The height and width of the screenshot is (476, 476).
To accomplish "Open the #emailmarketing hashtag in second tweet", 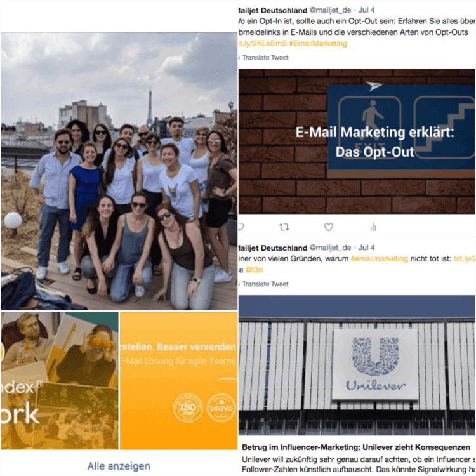I will (379, 259).
